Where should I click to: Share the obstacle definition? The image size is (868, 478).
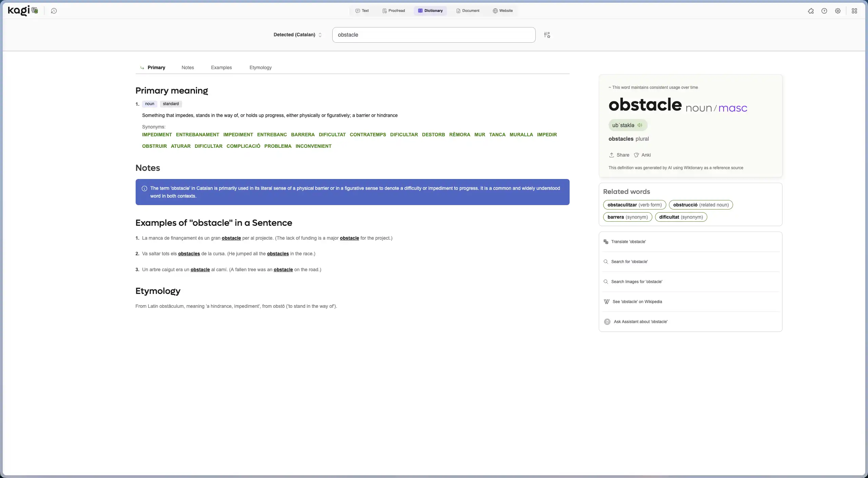(x=619, y=155)
